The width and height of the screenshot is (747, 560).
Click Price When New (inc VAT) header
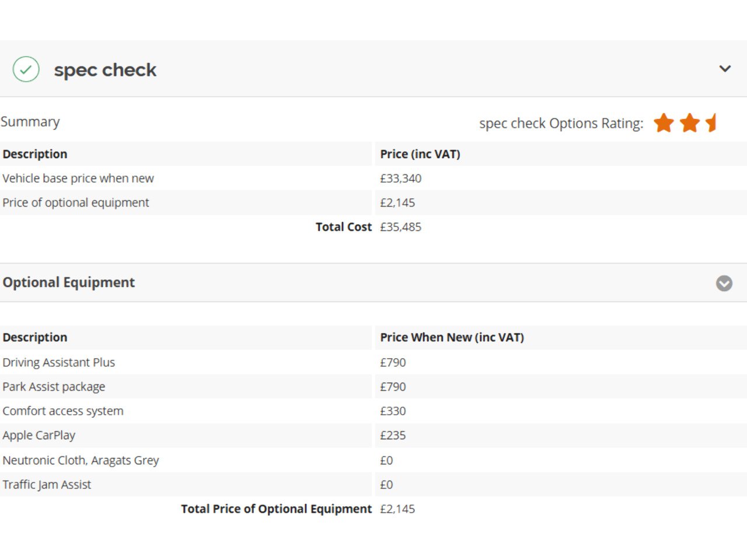coord(452,337)
